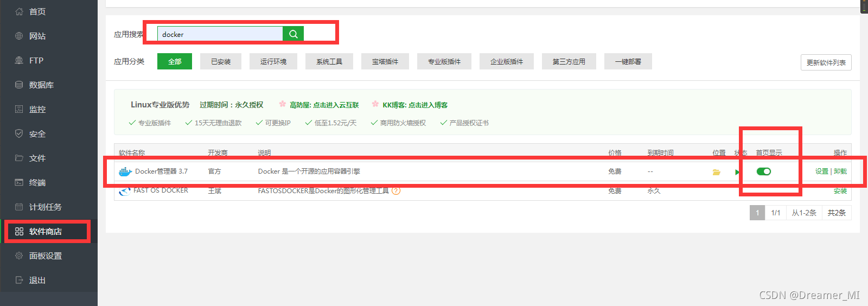This screenshot has height=306, width=868.
Task: Click the app search input field containing docker
Action: 220,34
